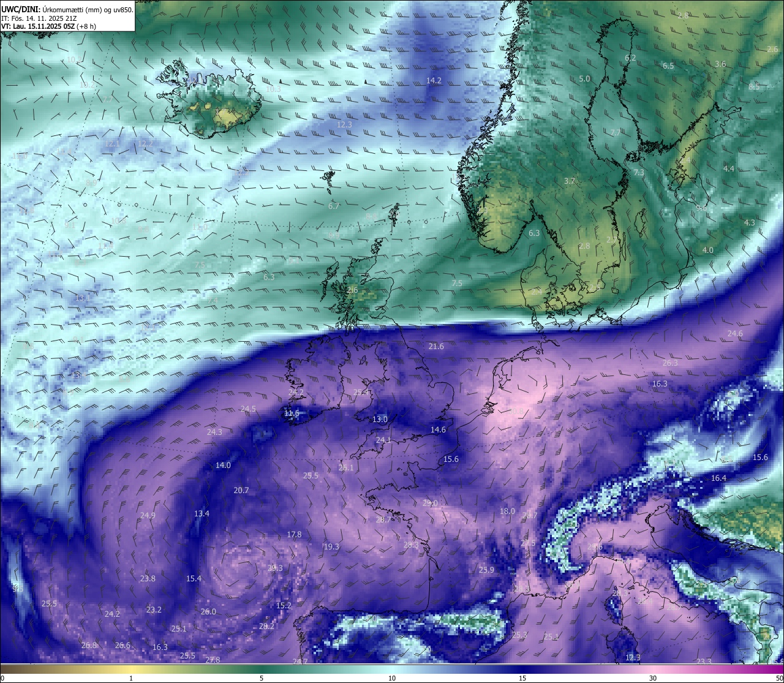Click the 3.6 value in upper right
Image resolution: width=784 pixels, height=683 pixels.
pyautogui.click(x=720, y=64)
